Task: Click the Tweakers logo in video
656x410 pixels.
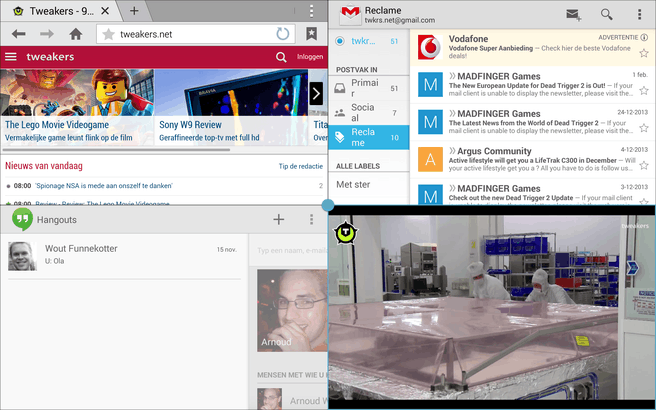Action: [x=346, y=233]
